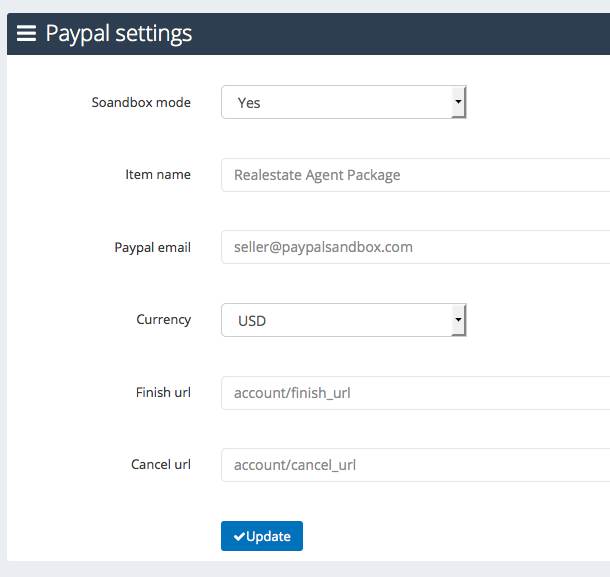Click the Cancel url label
Viewport: 610px width, 577px height.
[x=161, y=464]
